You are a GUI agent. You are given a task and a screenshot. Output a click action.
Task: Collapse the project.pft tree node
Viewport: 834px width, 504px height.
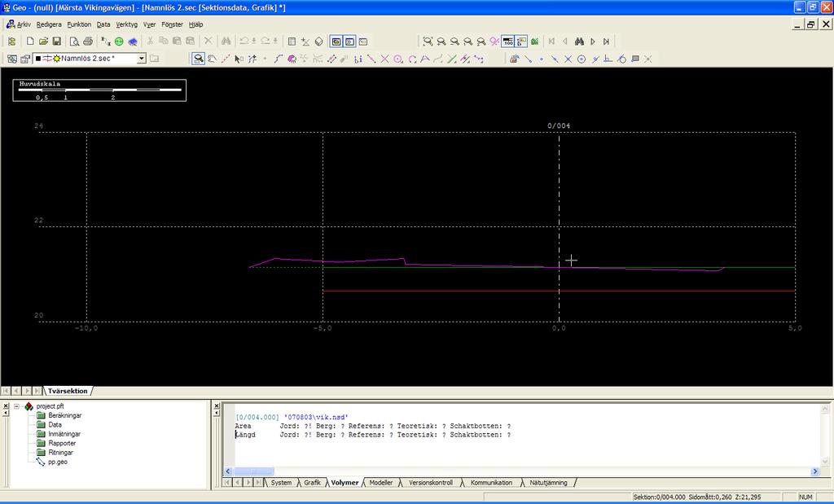pyautogui.click(x=16, y=406)
